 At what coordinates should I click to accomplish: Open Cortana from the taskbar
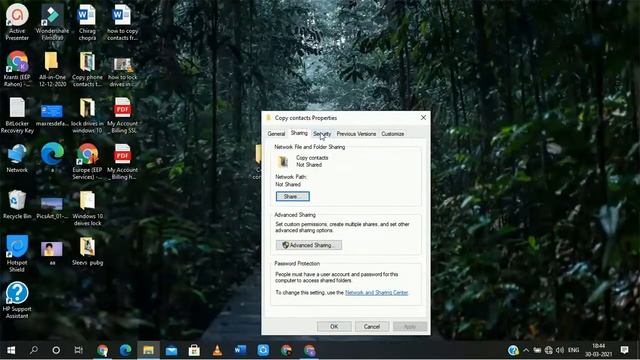[x=56, y=350]
